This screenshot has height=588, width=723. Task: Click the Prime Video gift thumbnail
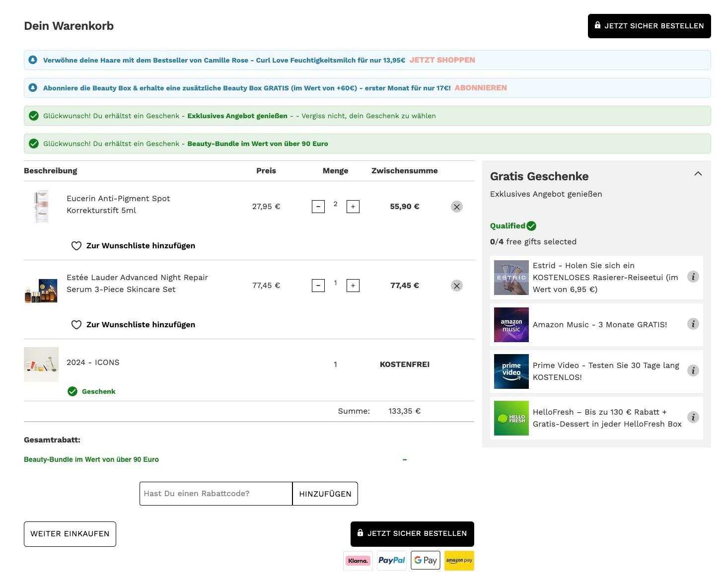pos(511,371)
